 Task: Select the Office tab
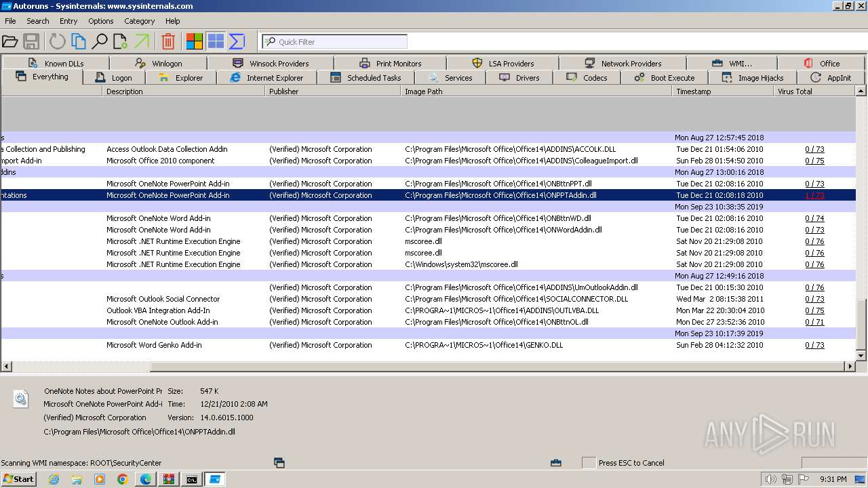(x=821, y=63)
